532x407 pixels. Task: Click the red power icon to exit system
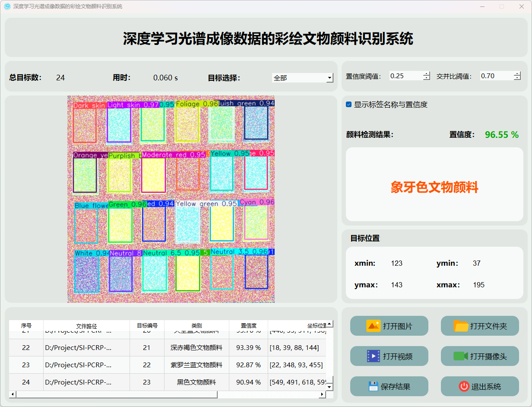coord(464,386)
